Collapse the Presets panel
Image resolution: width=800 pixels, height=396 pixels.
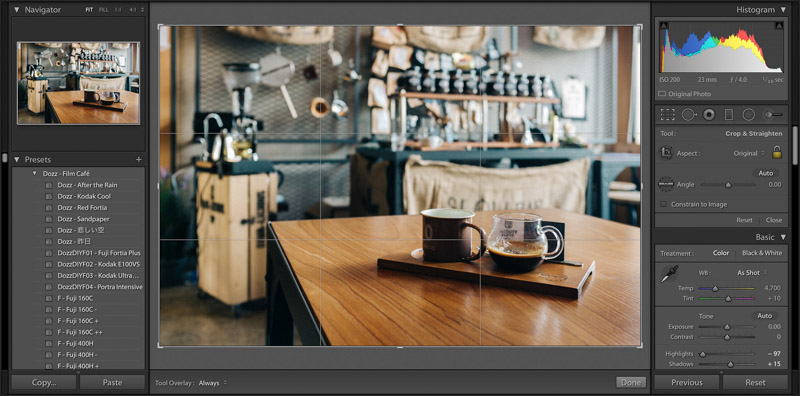pyautogui.click(x=16, y=160)
